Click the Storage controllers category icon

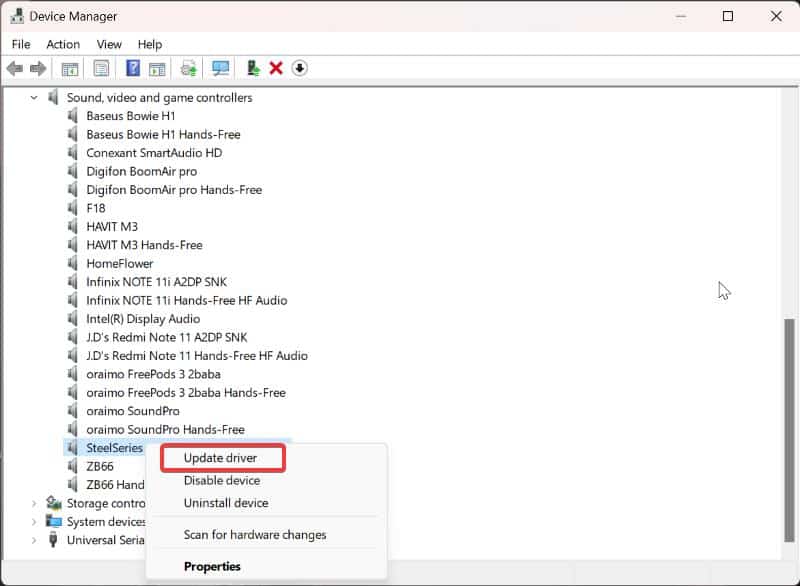click(x=54, y=503)
